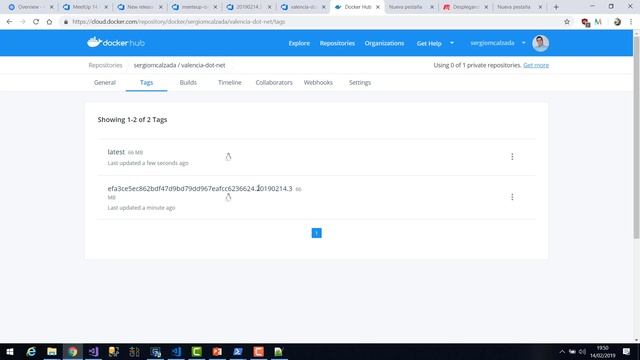The height and width of the screenshot is (360, 640).
Task: Bookmark this page with star icon
Action: coord(567,22)
